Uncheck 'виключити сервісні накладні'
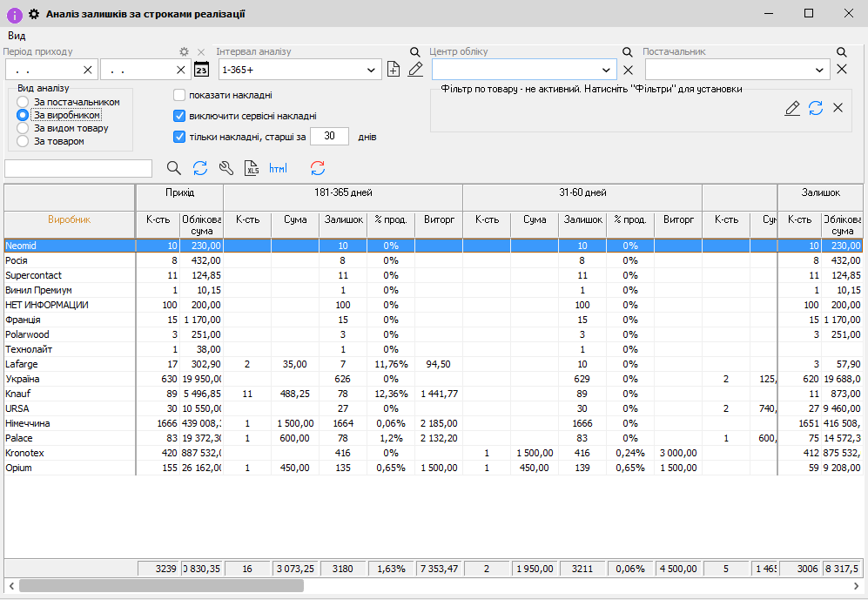The height and width of the screenshot is (600, 868). point(179,116)
